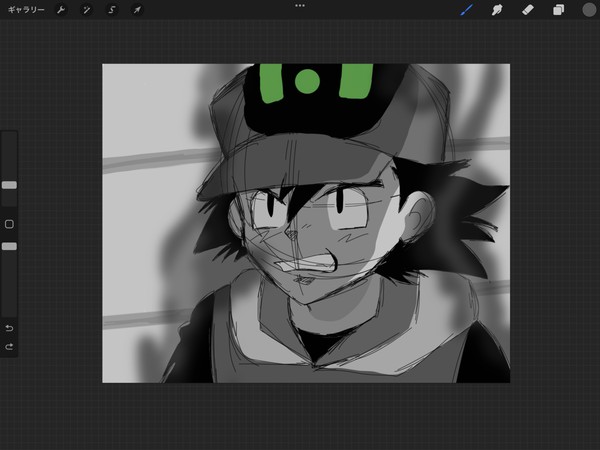Select the Eraser tool

coord(528,10)
